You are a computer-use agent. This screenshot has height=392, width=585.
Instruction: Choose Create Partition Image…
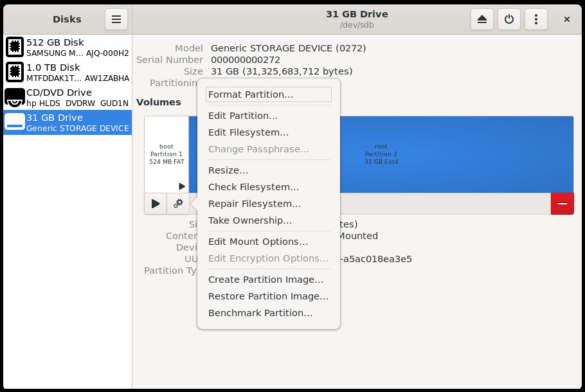(265, 280)
